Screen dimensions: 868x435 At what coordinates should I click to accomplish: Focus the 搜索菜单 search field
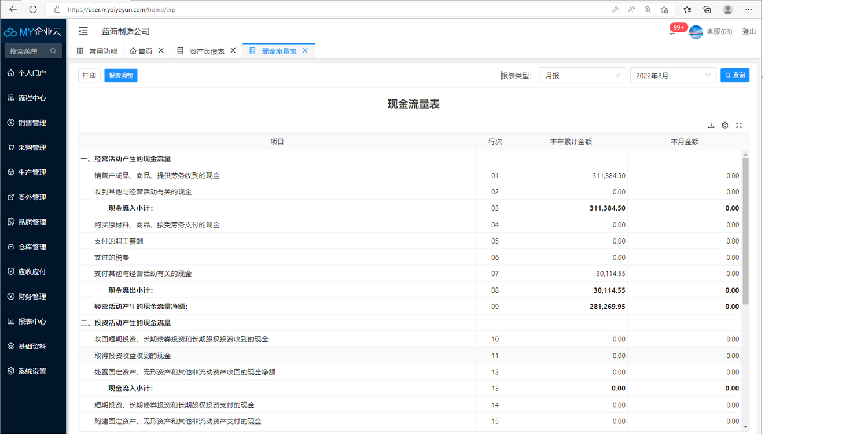[x=33, y=51]
